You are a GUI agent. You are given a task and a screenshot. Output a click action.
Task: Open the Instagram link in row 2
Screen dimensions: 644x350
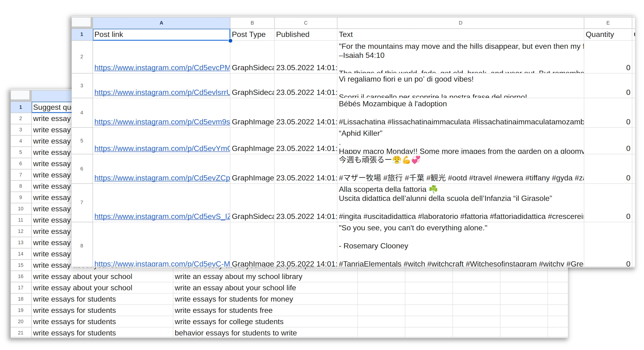[x=162, y=68]
